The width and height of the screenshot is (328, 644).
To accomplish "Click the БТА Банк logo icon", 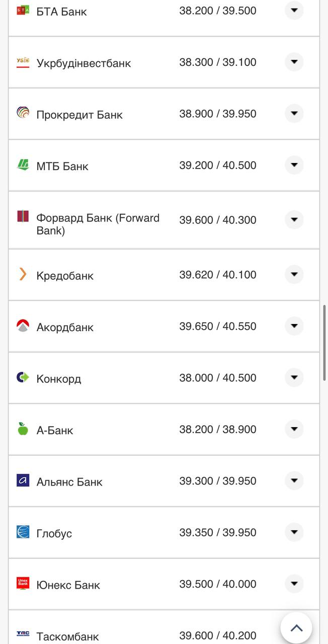I will pyautogui.click(x=23, y=10).
